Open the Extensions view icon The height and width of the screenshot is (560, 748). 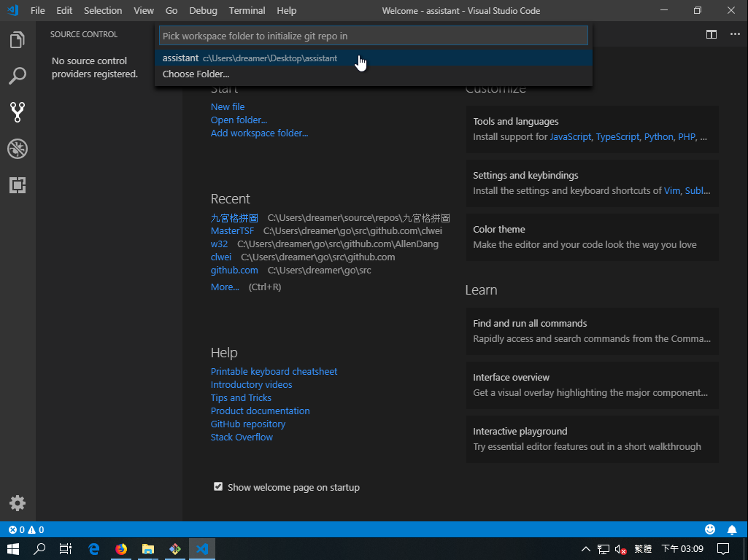(18, 185)
